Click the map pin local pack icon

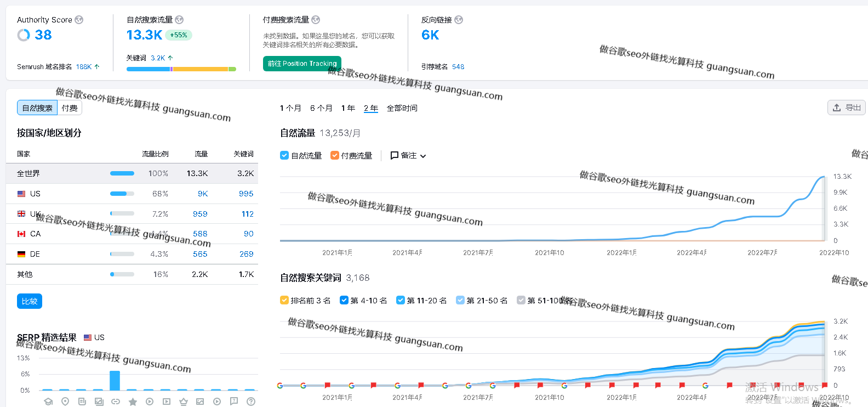coord(65,402)
